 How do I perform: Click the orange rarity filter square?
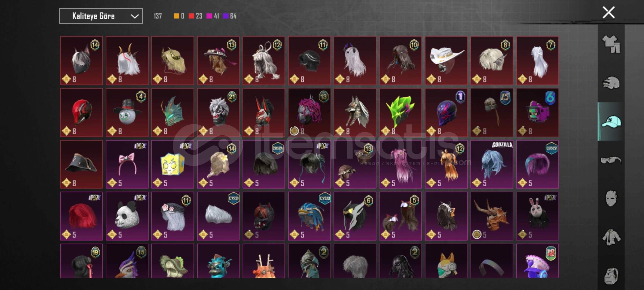pyautogui.click(x=176, y=16)
